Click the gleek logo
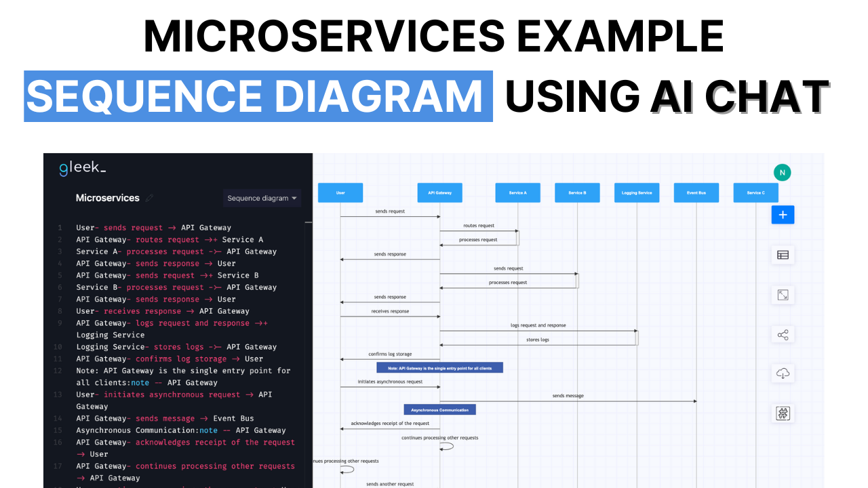 point(82,167)
